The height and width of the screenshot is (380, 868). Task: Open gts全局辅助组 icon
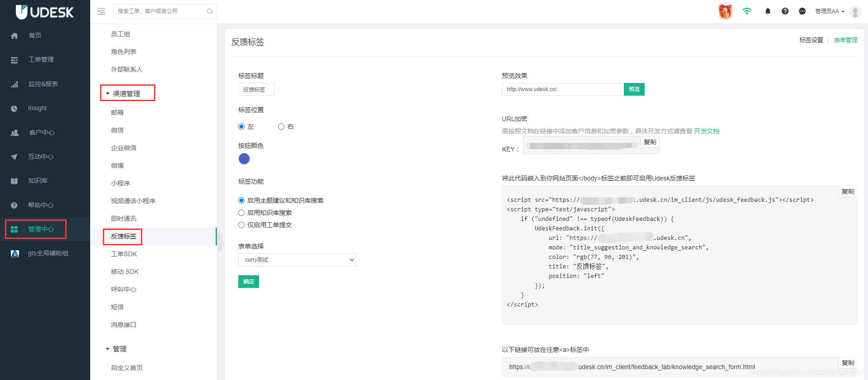point(15,253)
